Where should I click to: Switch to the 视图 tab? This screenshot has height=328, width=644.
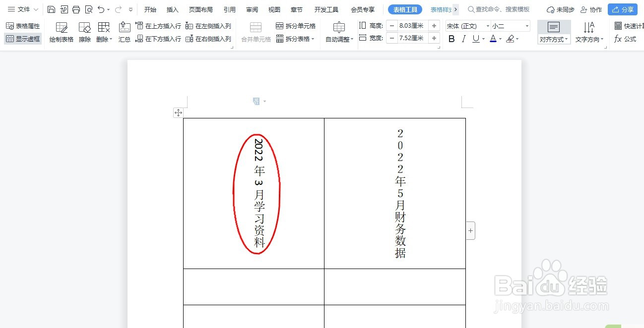(x=274, y=9)
